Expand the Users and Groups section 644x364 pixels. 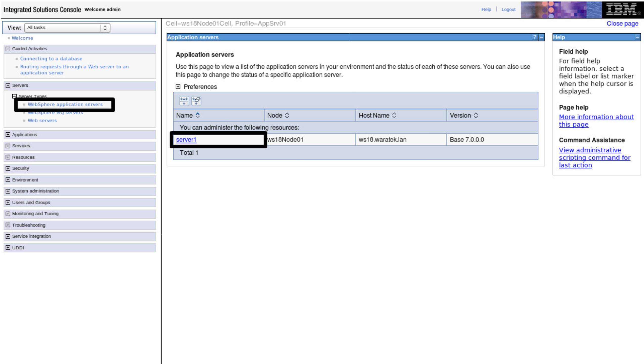pyautogui.click(x=8, y=202)
